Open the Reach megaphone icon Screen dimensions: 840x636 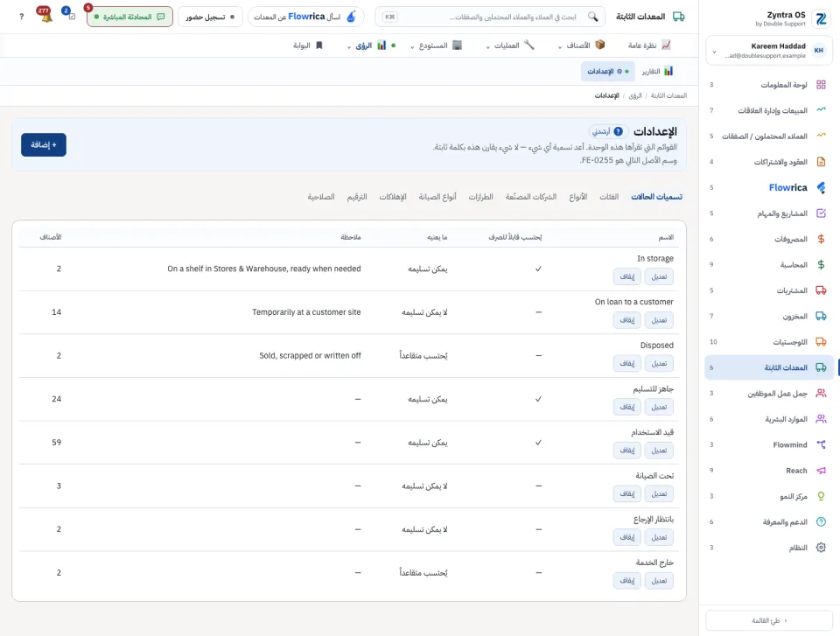click(821, 471)
